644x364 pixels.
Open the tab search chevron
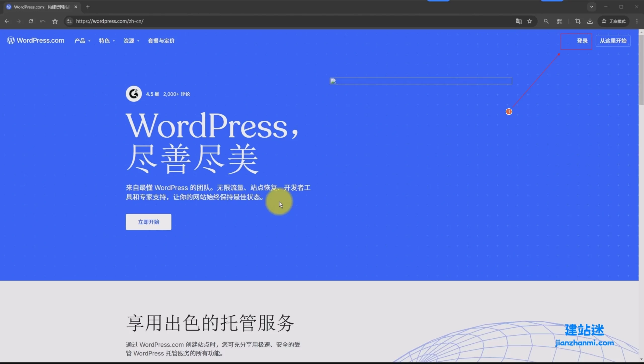(591, 7)
